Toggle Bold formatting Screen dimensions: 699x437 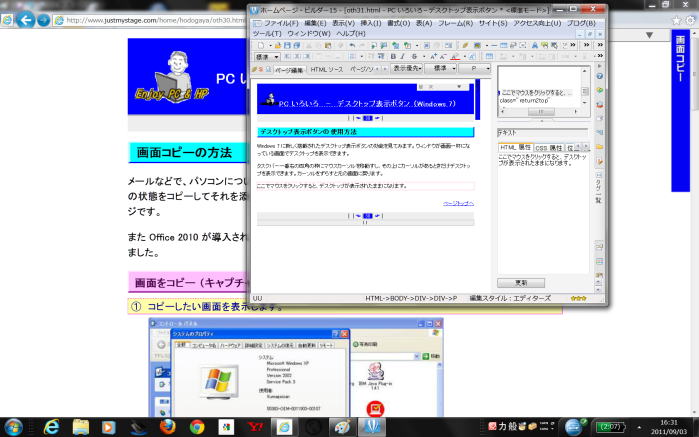tap(393, 57)
